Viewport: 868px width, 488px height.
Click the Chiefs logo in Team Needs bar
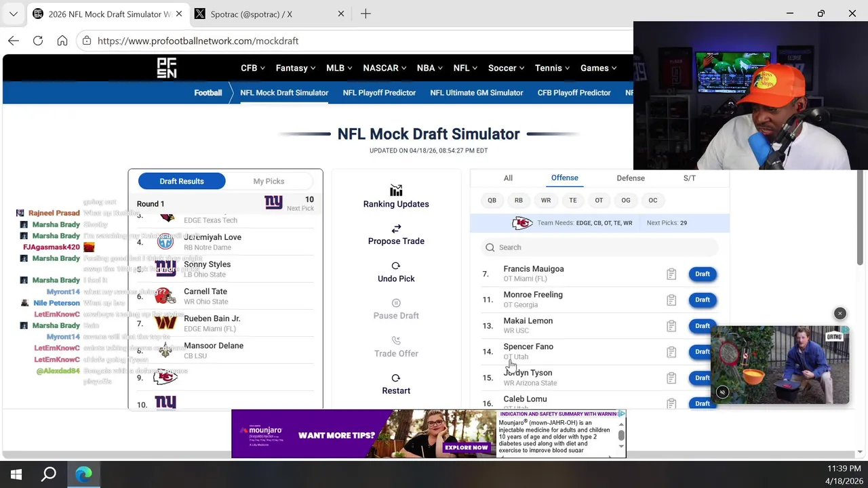(x=521, y=223)
